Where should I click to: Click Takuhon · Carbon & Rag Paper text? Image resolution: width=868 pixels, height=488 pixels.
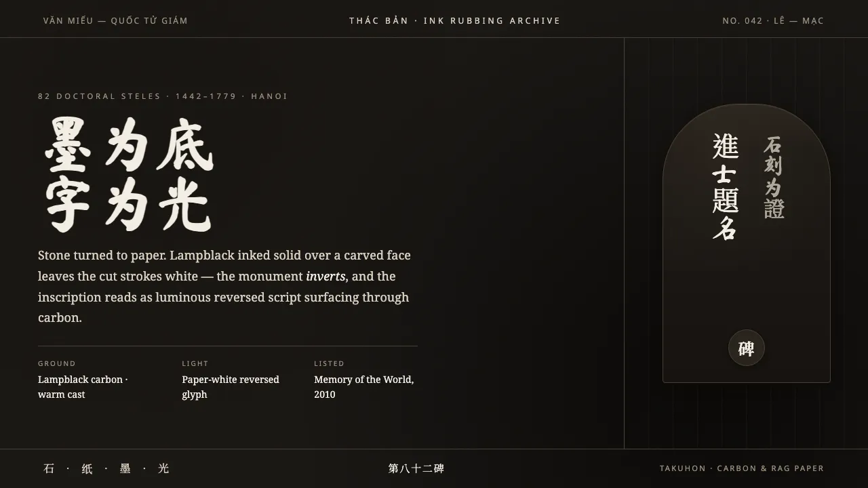point(742,468)
